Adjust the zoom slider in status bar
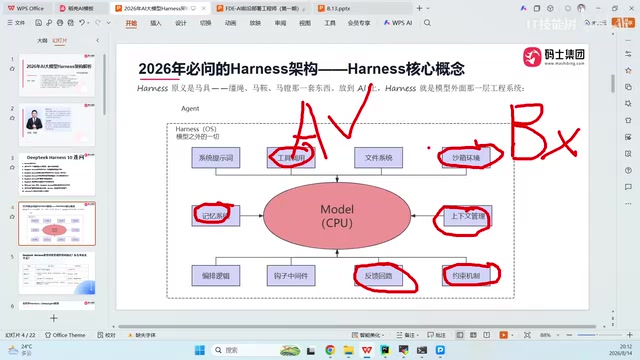 coord(599,335)
